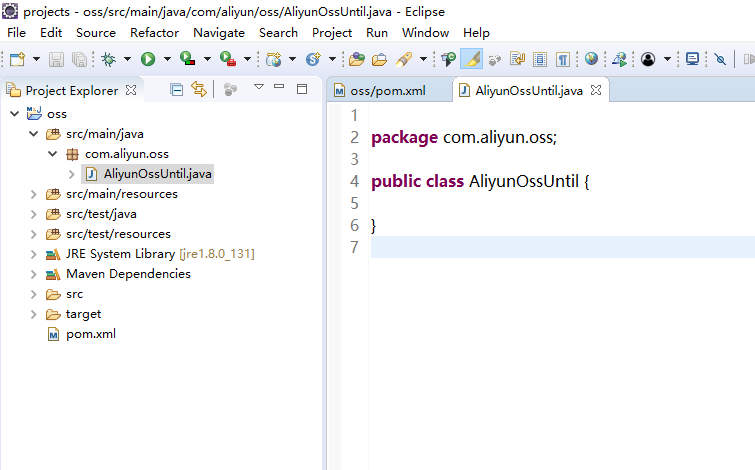Open the Run dropdown arrow
The image size is (755, 470).
(167, 59)
